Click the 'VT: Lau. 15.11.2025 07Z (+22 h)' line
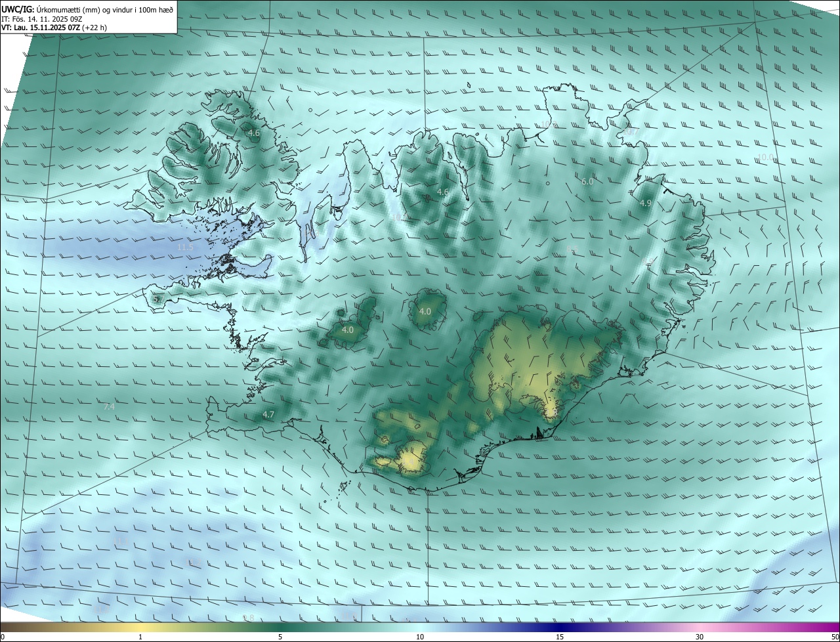The height and width of the screenshot is (642, 840). coord(54,28)
